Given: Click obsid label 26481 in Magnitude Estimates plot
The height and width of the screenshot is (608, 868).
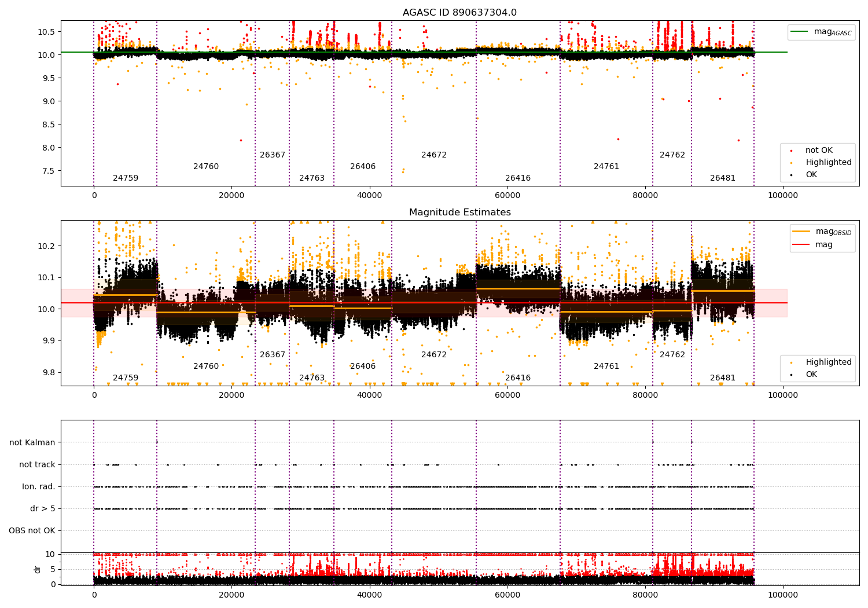Looking at the screenshot, I should (x=723, y=378).
